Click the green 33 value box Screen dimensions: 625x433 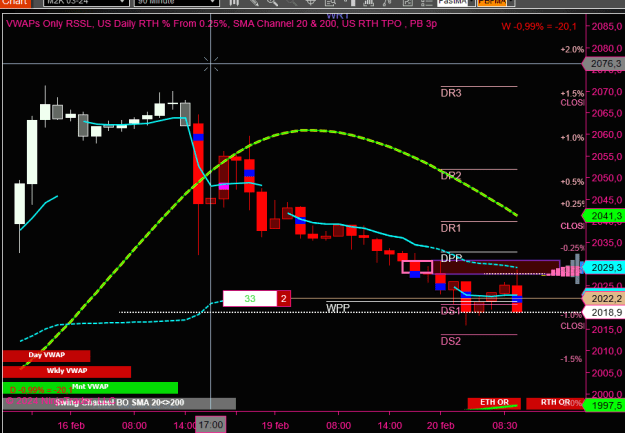click(250, 299)
